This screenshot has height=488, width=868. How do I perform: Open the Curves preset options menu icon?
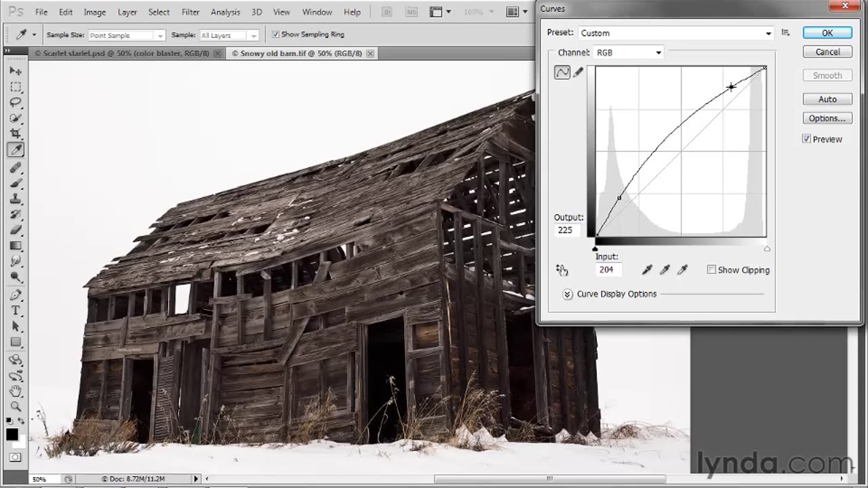tap(785, 33)
